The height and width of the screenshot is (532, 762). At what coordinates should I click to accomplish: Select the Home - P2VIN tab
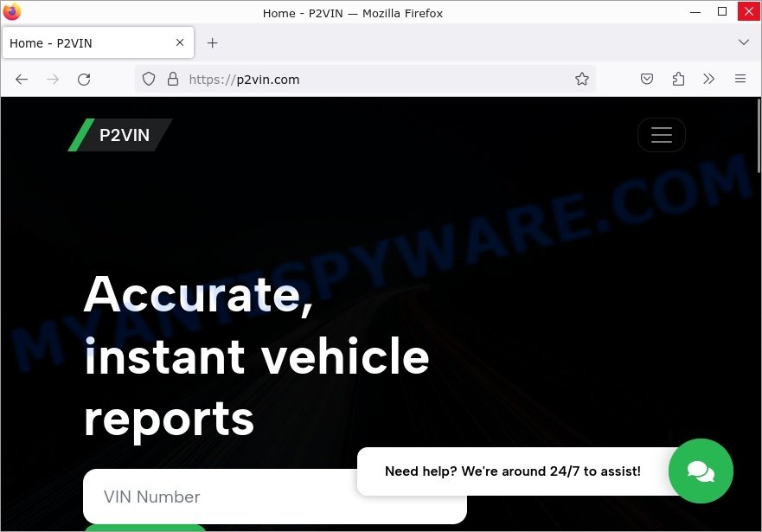[x=98, y=42]
